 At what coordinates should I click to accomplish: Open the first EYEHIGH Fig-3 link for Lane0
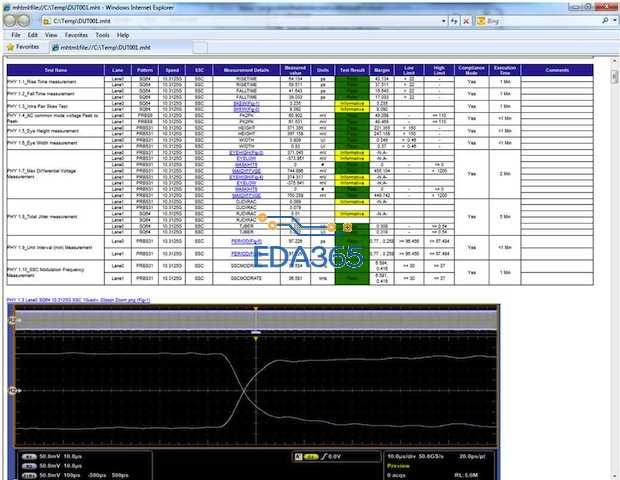click(246, 153)
